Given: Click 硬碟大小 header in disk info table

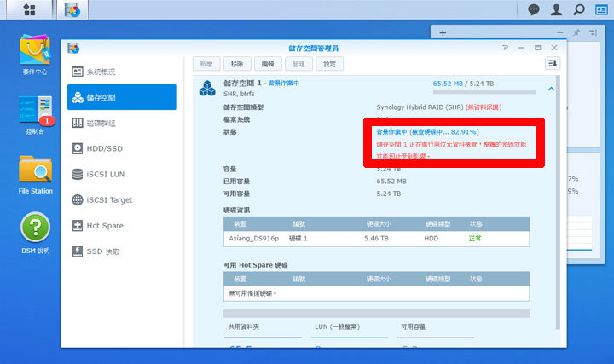Looking at the screenshot, I should [379, 224].
